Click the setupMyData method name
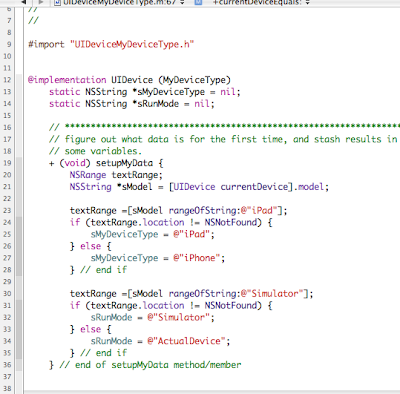The width and height of the screenshot is (400, 394). coord(124,163)
